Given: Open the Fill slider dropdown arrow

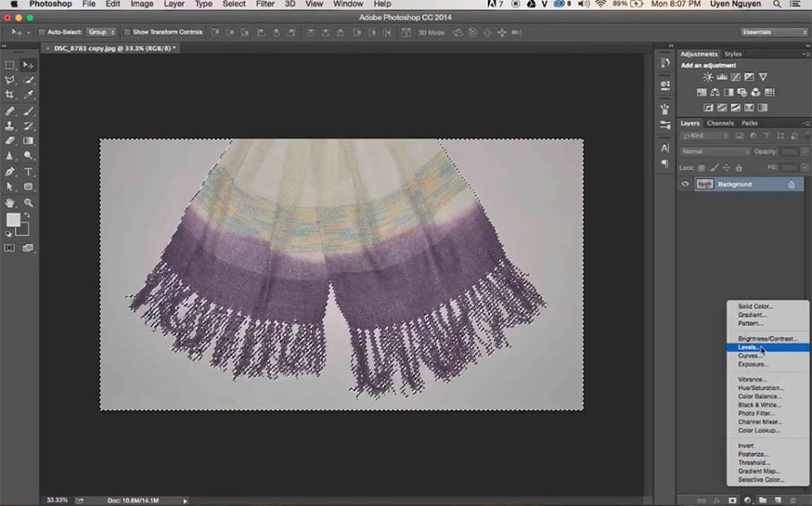Looking at the screenshot, I should (x=805, y=168).
